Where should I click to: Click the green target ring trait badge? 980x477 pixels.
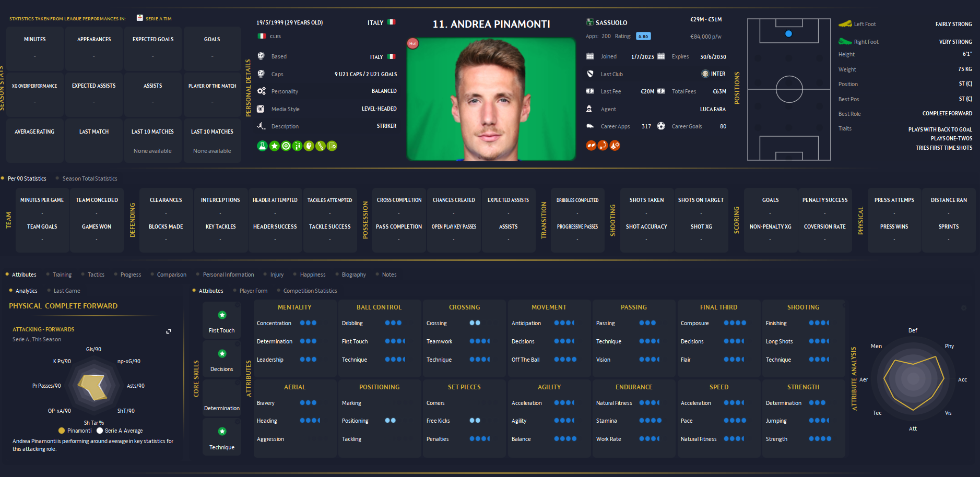286,146
